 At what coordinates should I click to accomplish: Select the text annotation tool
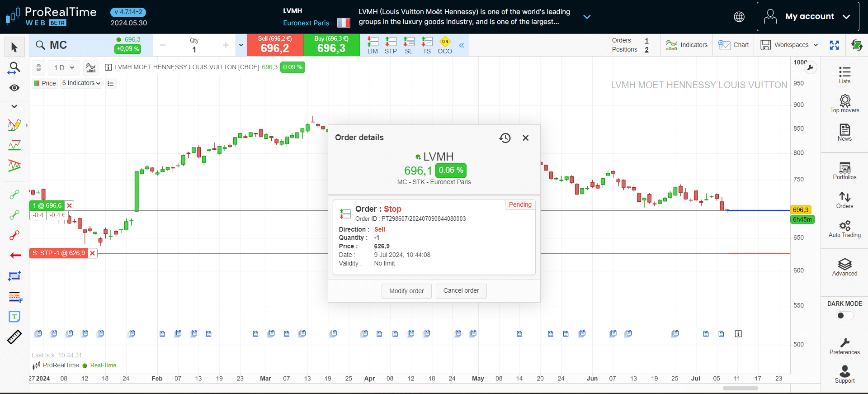coord(14,317)
